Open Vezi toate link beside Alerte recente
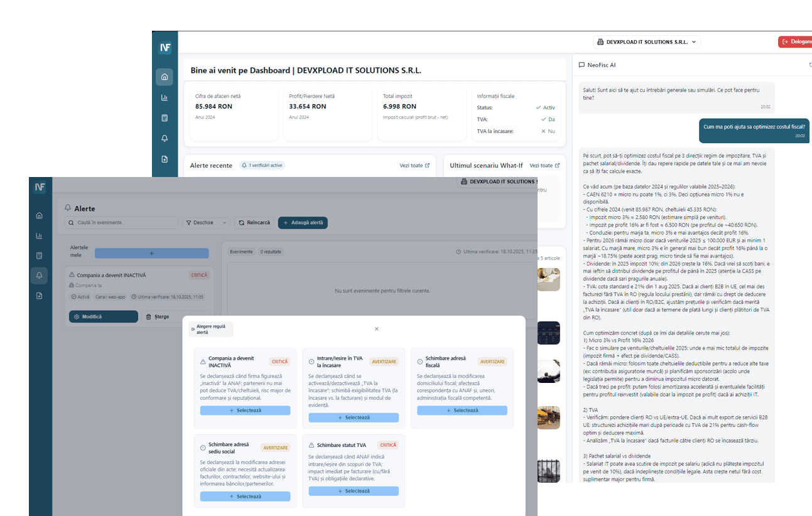 pyautogui.click(x=414, y=166)
